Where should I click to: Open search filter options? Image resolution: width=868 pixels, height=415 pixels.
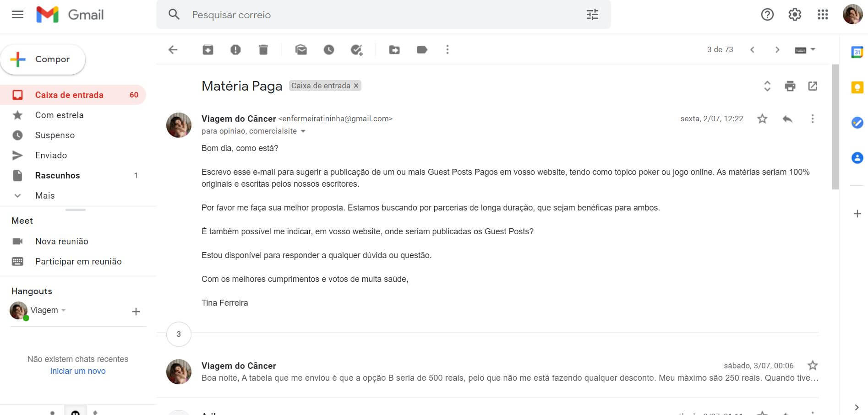pyautogui.click(x=592, y=15)
